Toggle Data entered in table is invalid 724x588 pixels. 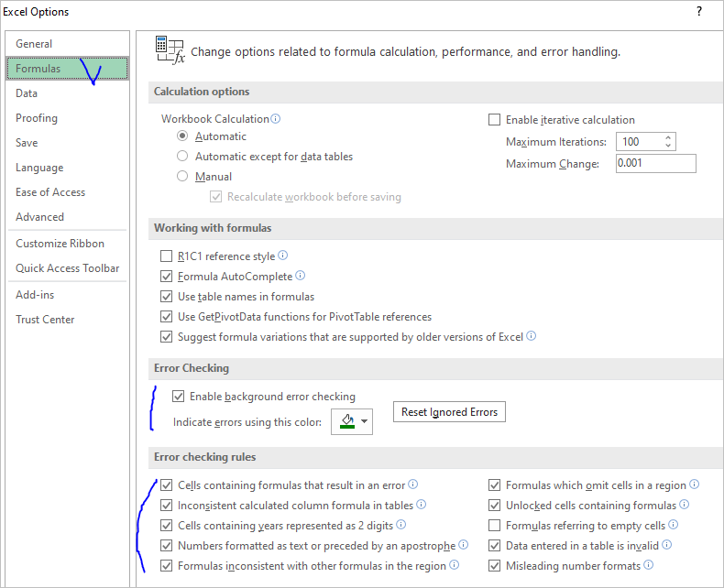coord(494,546)
